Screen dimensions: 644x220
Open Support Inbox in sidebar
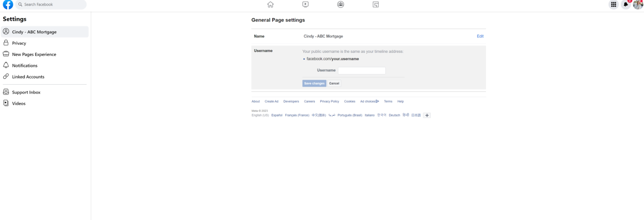(26, 92)
